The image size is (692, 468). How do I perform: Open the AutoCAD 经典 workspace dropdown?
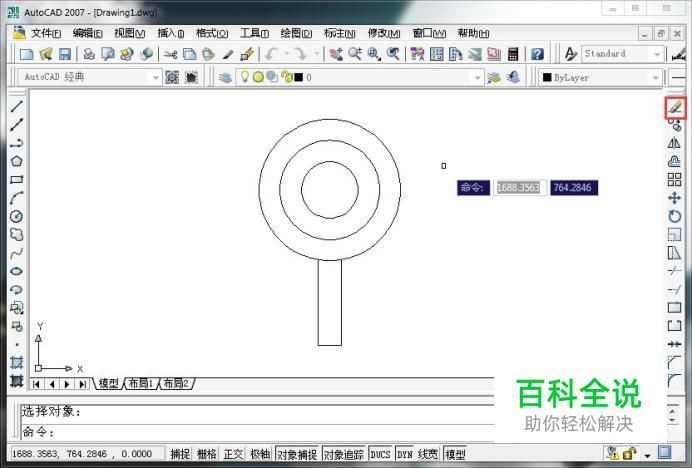pyautogui.click(x=155, y=78)
